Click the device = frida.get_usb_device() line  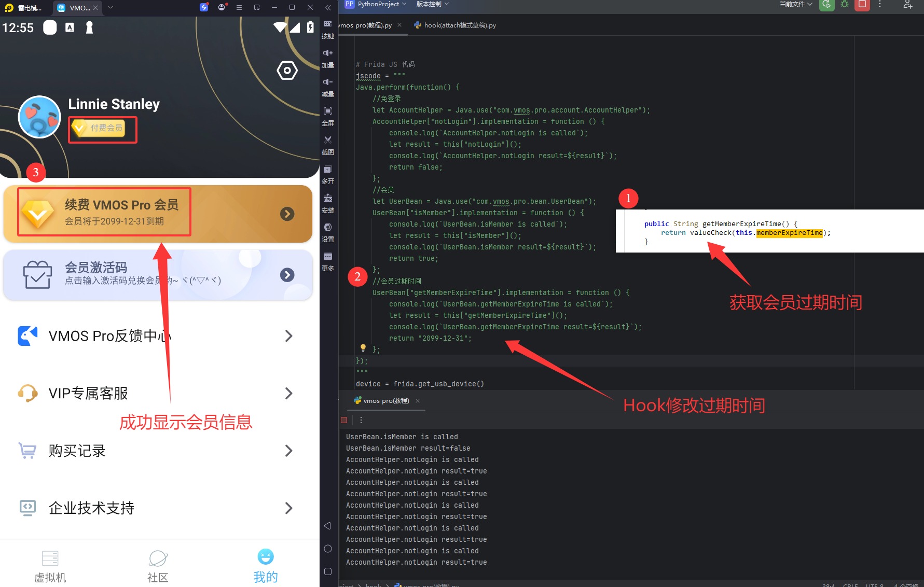(x=420, y=384)
